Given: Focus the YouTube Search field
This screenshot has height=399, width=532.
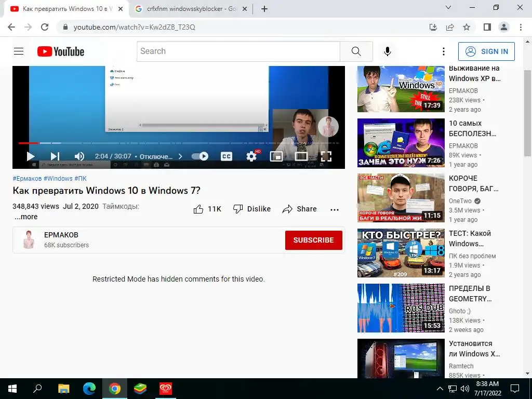Looking at the screenshot, I should pyautogui.click(x=238, y=51).
